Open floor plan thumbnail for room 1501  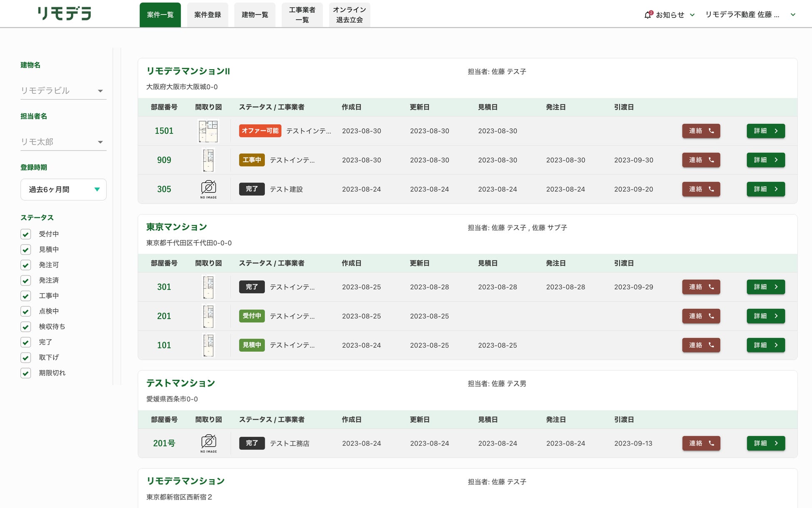[208, 131]
